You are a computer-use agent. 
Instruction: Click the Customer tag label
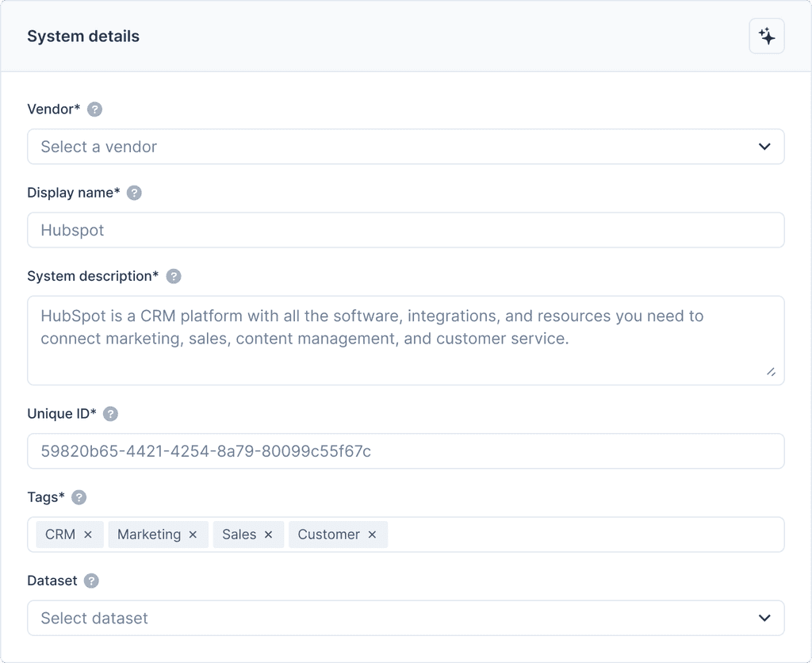pos(328,535)
